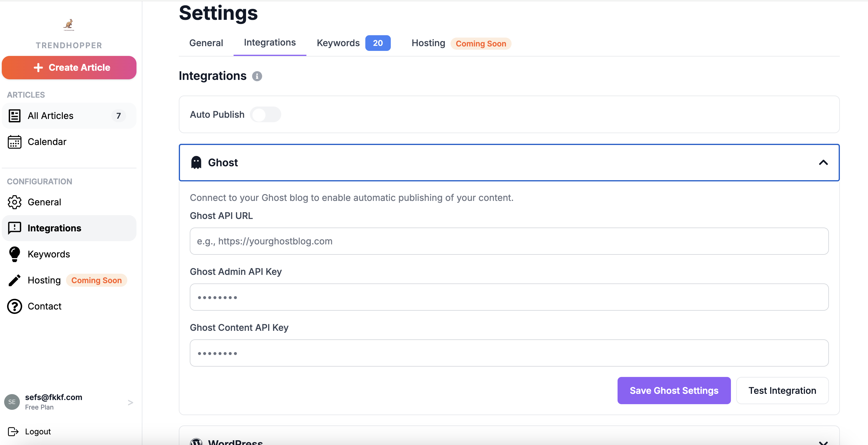
Task: Click the TRENDHOPPER brand name
Action: (x=69, y=46)
